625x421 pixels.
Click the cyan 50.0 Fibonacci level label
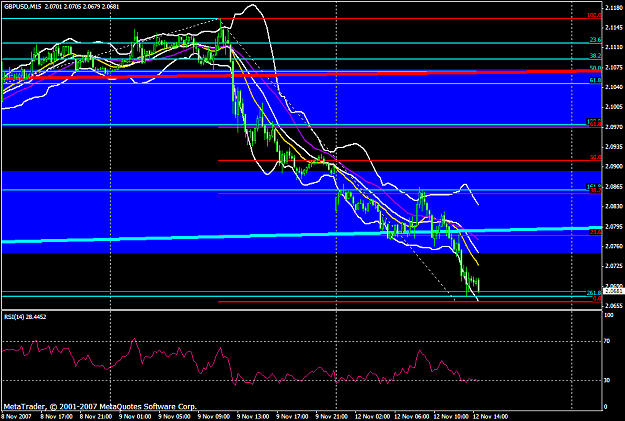[x=595, y=68]
